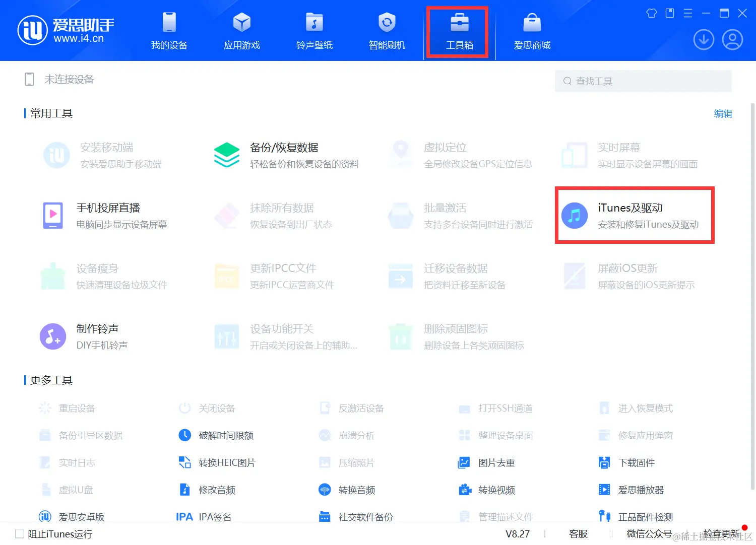This screenshot has height=545, width=756.
Task: Launch 手机投屏直播 tool
Action: 105,216
